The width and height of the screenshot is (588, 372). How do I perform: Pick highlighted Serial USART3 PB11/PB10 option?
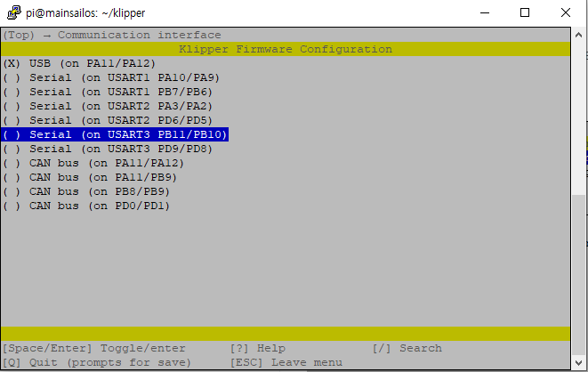115,134
